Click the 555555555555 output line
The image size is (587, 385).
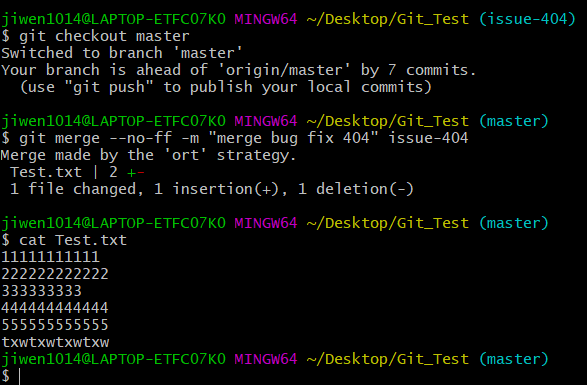(x=55, y=325)
